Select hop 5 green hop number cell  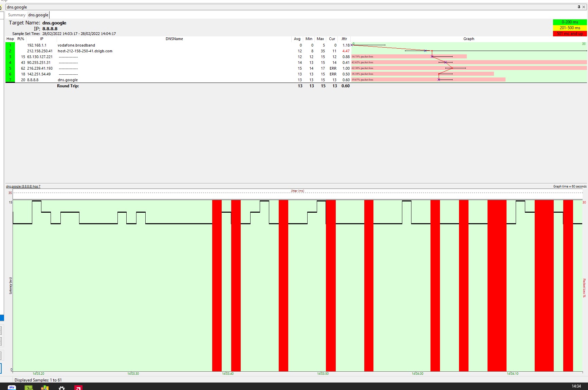[10, 68]
